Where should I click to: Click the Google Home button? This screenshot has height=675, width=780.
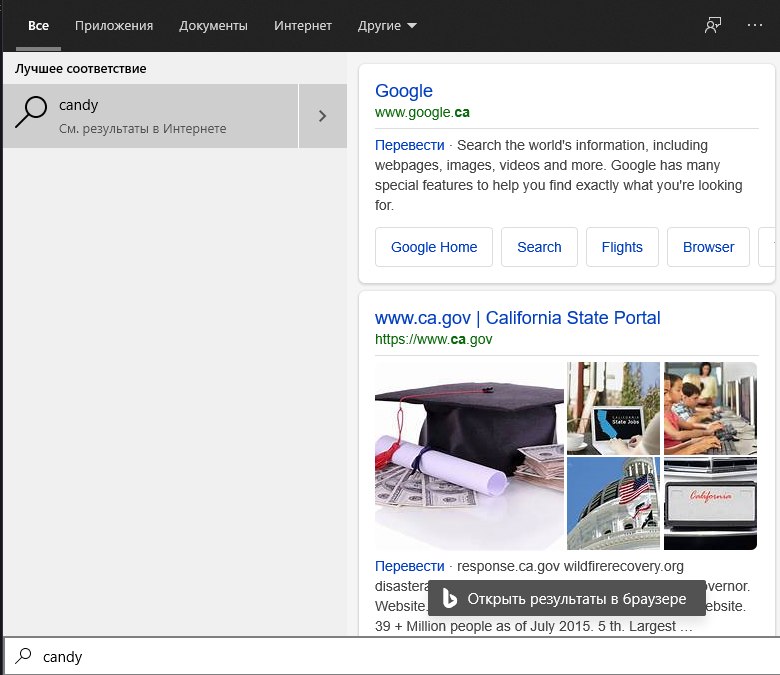pos(434,247)
